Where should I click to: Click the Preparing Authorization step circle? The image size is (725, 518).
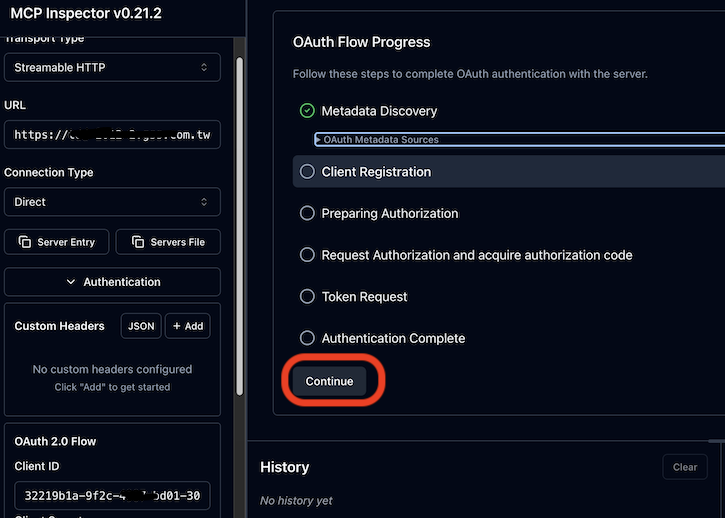click(x=307, y=213)
